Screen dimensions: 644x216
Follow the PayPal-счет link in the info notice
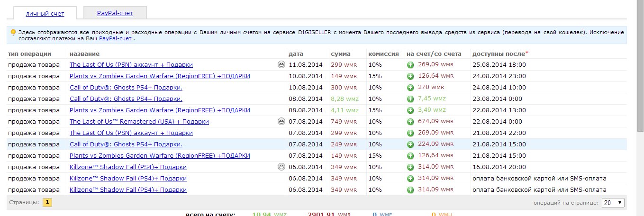(x=115, y=39)
